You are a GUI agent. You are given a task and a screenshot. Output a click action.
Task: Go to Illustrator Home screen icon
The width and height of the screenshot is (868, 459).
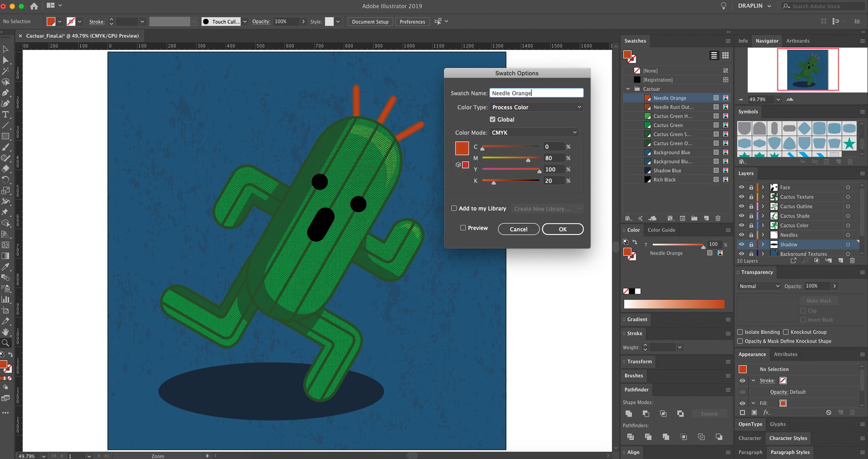(x=34, y=6)
